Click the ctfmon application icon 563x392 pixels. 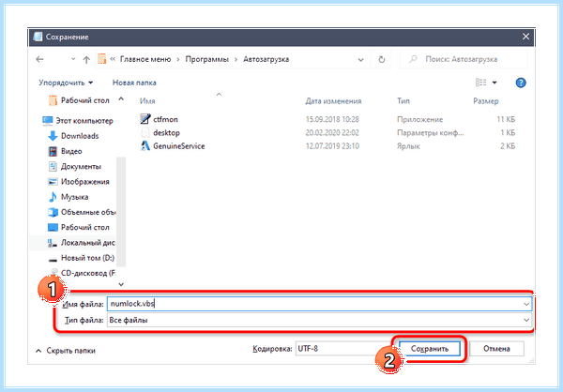pyautogui.click(x=145, y=119)
